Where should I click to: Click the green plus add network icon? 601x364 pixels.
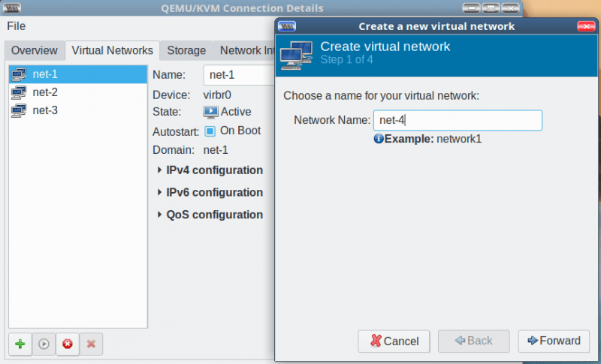[x=20, y=344]
